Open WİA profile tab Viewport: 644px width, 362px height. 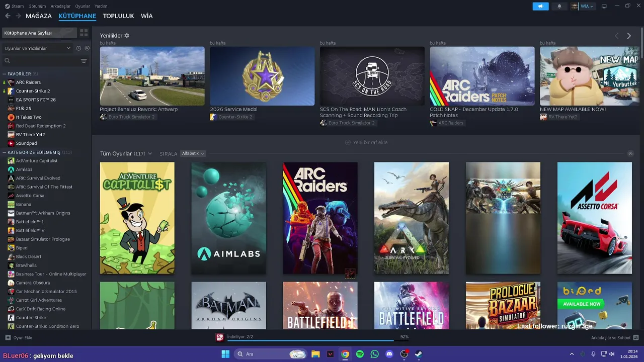coord(146,16)
